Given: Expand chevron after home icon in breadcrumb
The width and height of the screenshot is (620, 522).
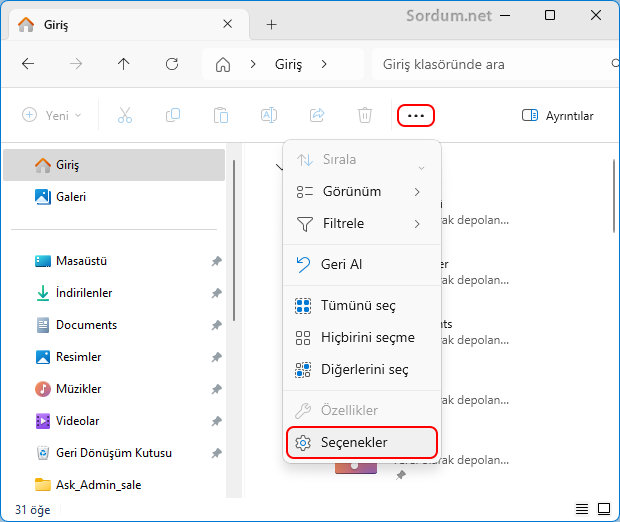Looking at the screenshot, I should [253, 64].
